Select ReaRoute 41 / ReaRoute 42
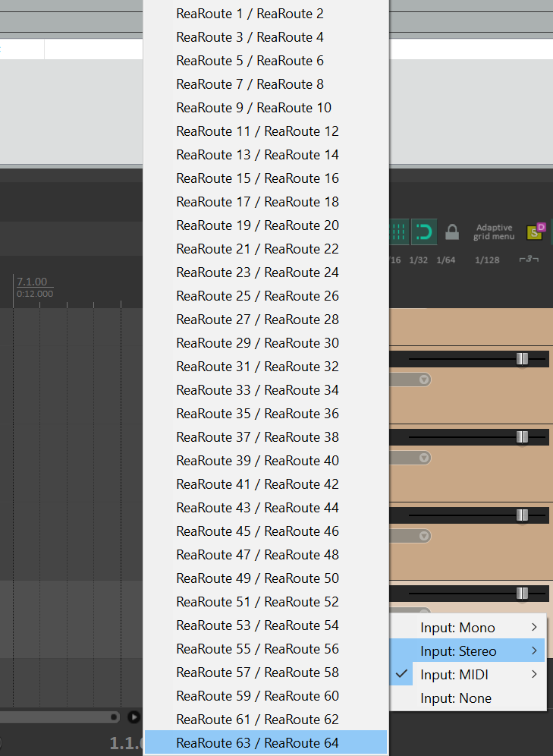This screenshot has width=553, height=756. pos(266,484)
